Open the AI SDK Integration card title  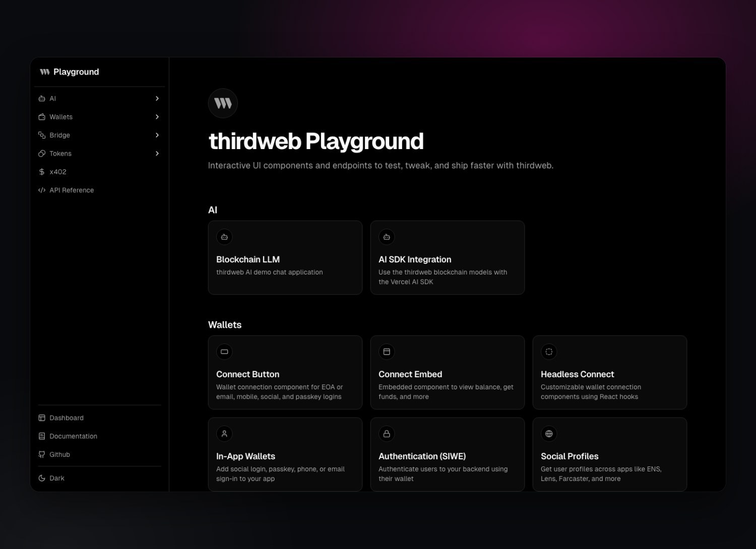point(415,259)
